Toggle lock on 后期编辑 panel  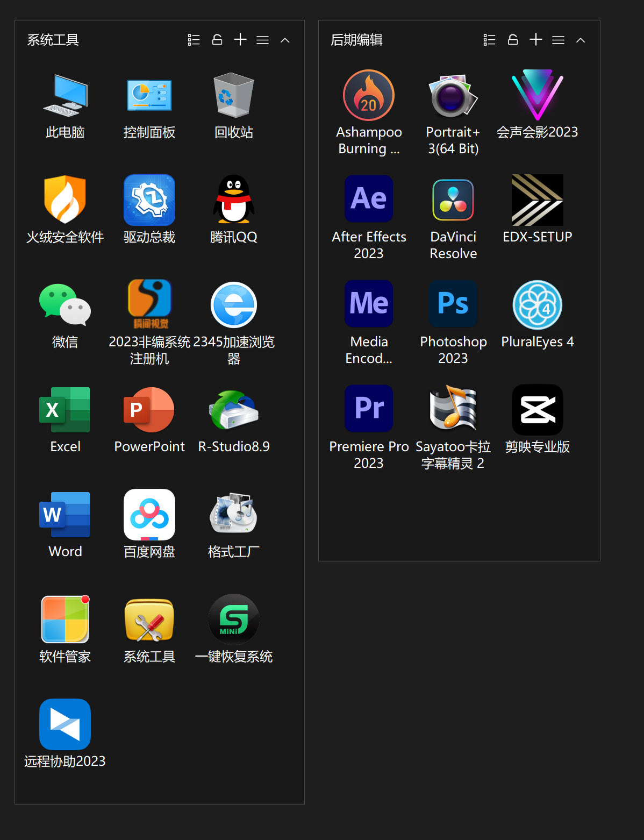pyautogui.click(x=513, y=39)
